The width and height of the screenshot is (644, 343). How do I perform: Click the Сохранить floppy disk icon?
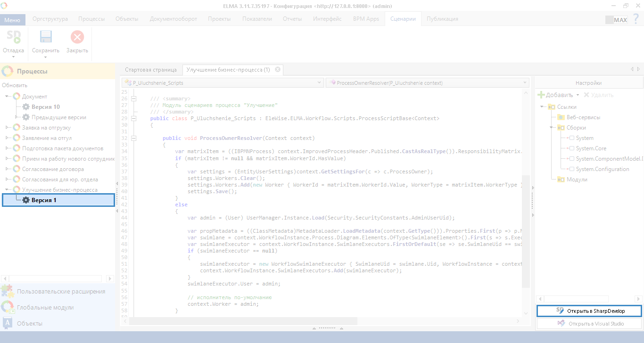coord(46,37)
